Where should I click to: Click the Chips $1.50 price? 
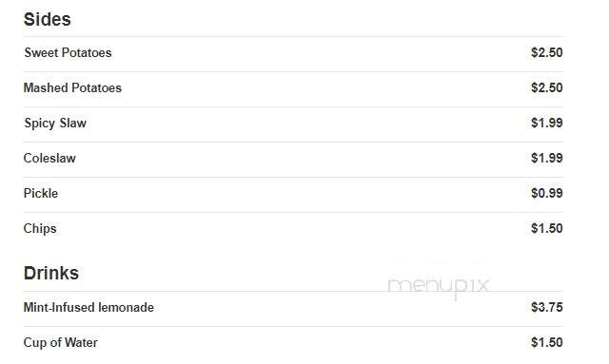pos(546,228)
